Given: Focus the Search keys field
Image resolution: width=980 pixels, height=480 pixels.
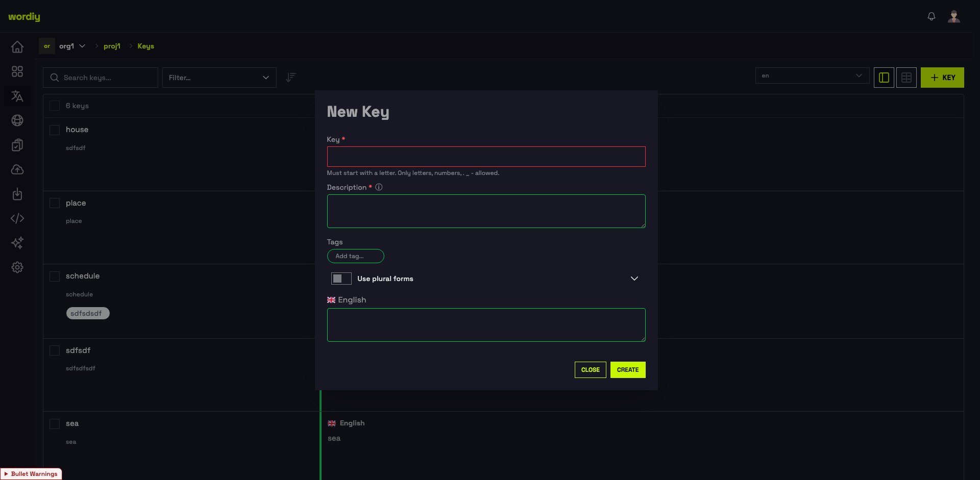Looking at the screenshot, I should 101,78.
